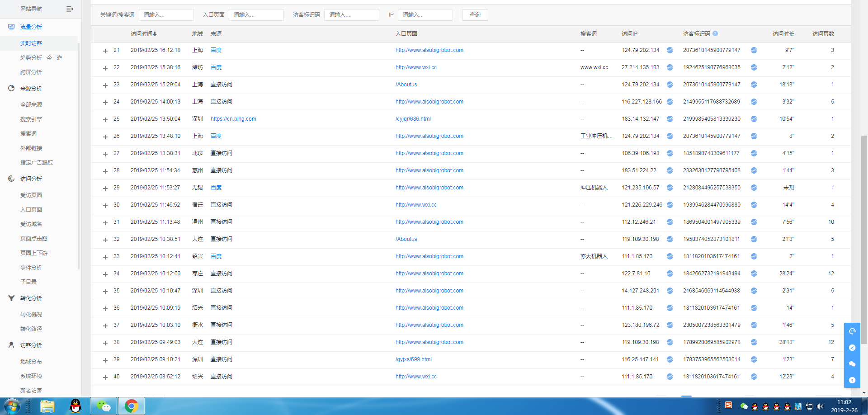Sort by the 访问时间 column header
Image resolution: width=868 pixels, height=415 pixels.
click(143, 34)
